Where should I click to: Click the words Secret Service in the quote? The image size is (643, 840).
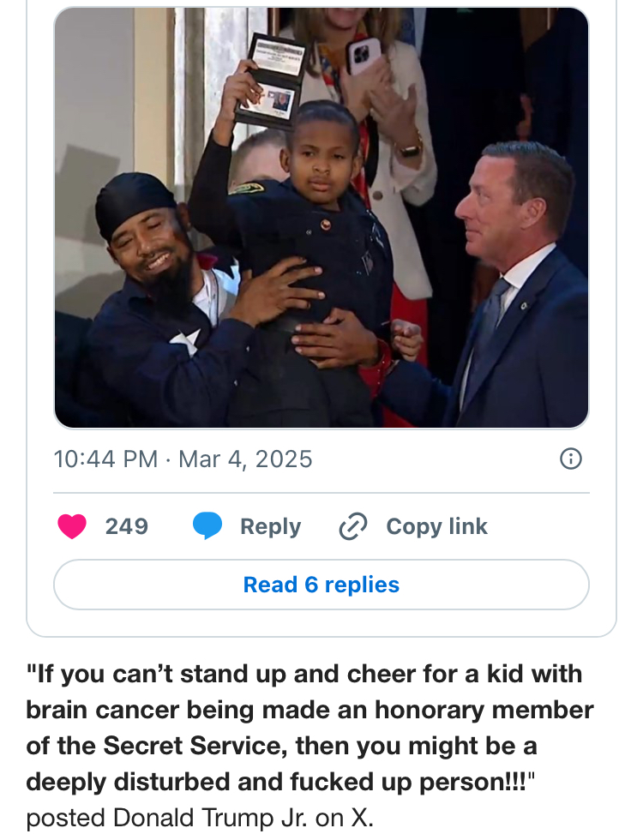[x=192, y=746]
